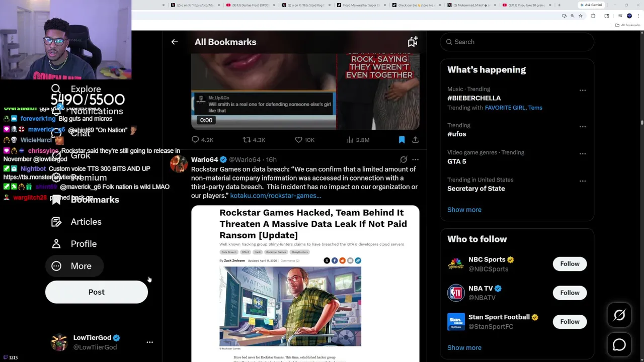This screenshot has width=644, height=362.
Task: Open the floating Grok button
Action: pos(619,315)
